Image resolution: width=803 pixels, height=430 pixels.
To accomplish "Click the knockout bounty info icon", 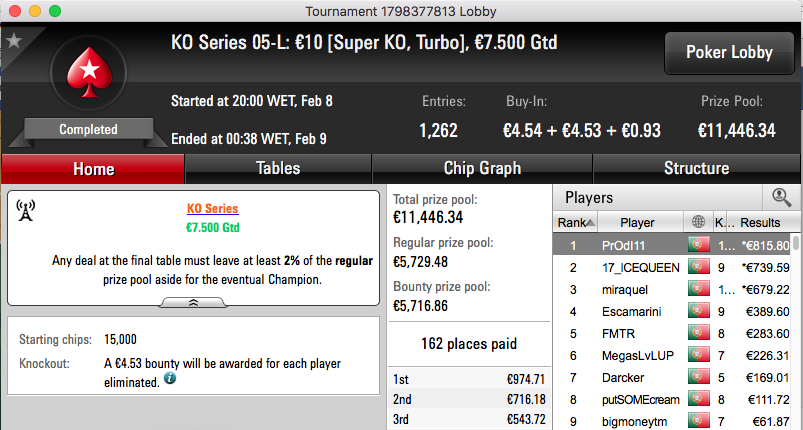I will [170, 379].
